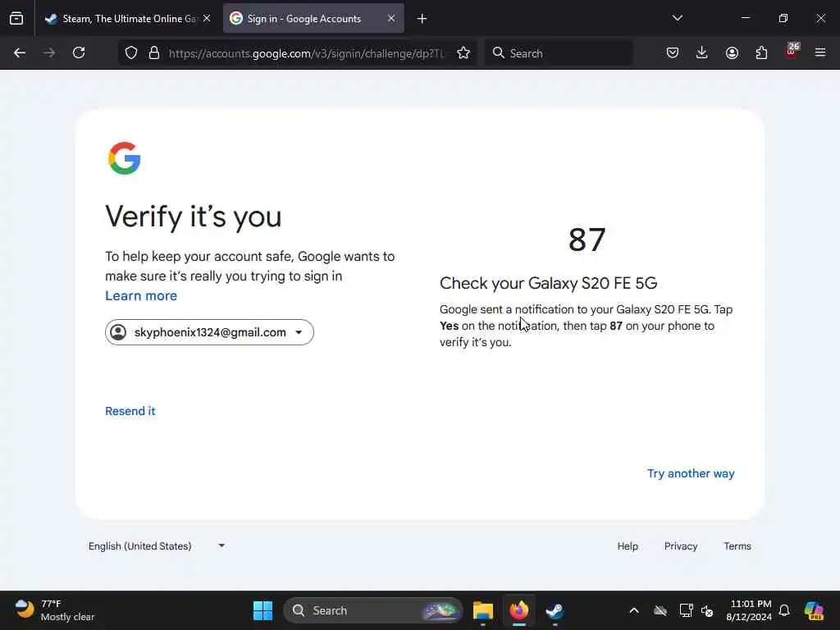This screenshot has width=840, height=630.
Task: Click the verification number 87
Action: 587,240
